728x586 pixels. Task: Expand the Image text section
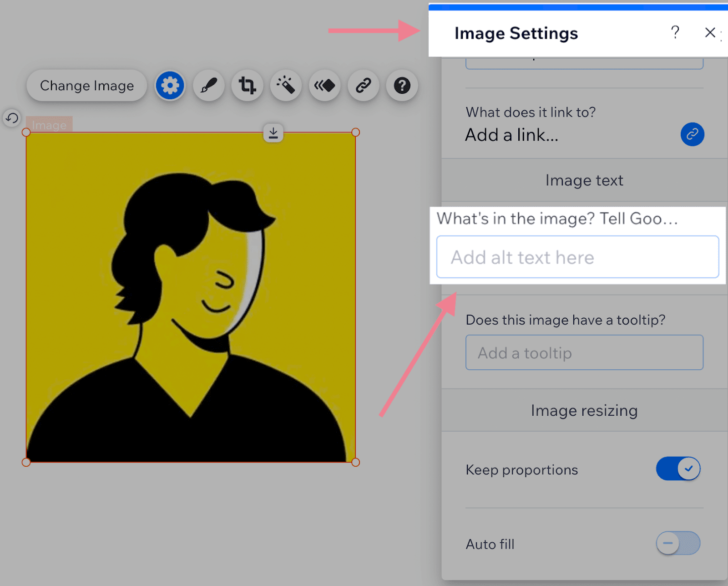pyautogui.click(x=584, y=180)
